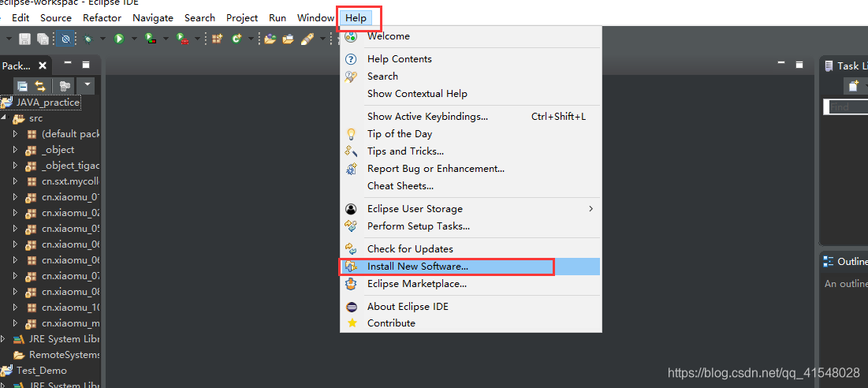Choose Install New Software... menu entry
The height and width of the screenshot is (388, 868).
tap(470, 267)
